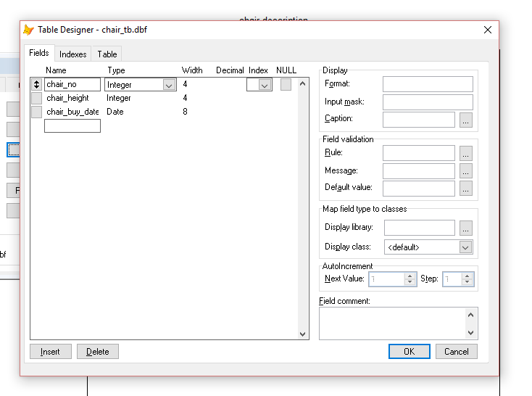Confirm with the OK button
The image size is (532, 396).
[x=410, y=352]
